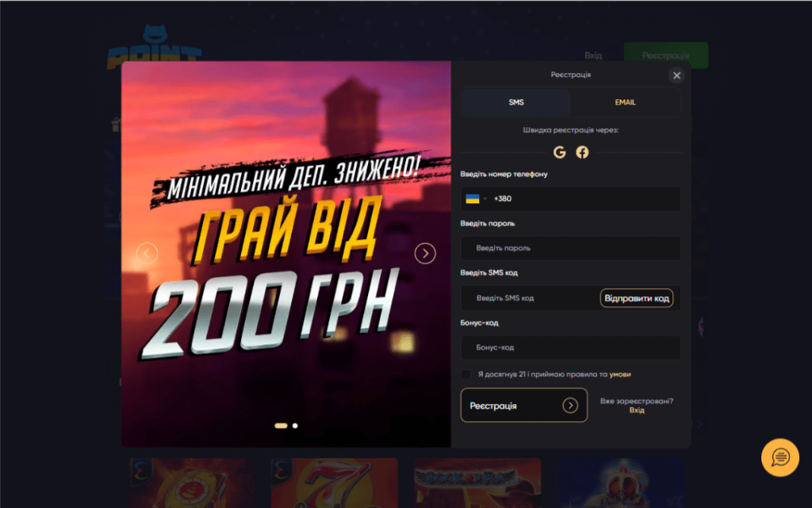Select the second carousel indicator dot

(x=295, y=425)
